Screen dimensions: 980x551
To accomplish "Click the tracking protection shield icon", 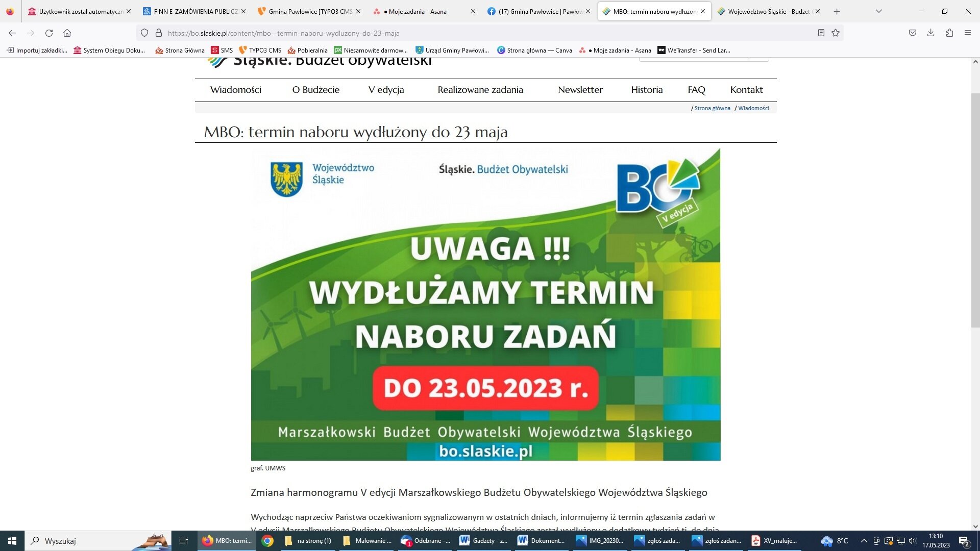I will click(x=144, y=33).
